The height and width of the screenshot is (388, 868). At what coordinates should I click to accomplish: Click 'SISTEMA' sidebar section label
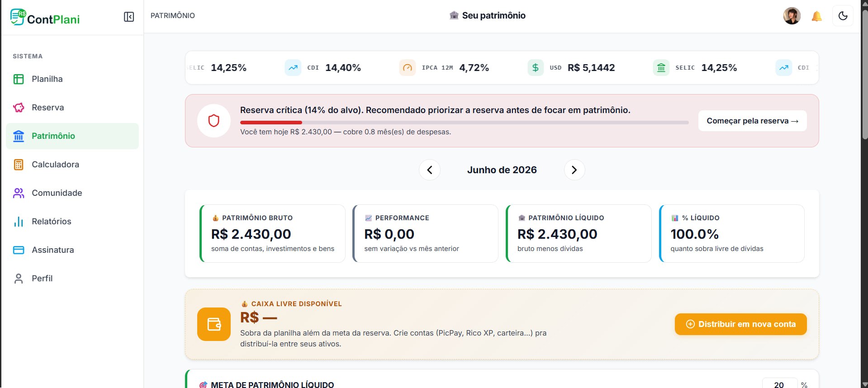click(x=28, y=57)
